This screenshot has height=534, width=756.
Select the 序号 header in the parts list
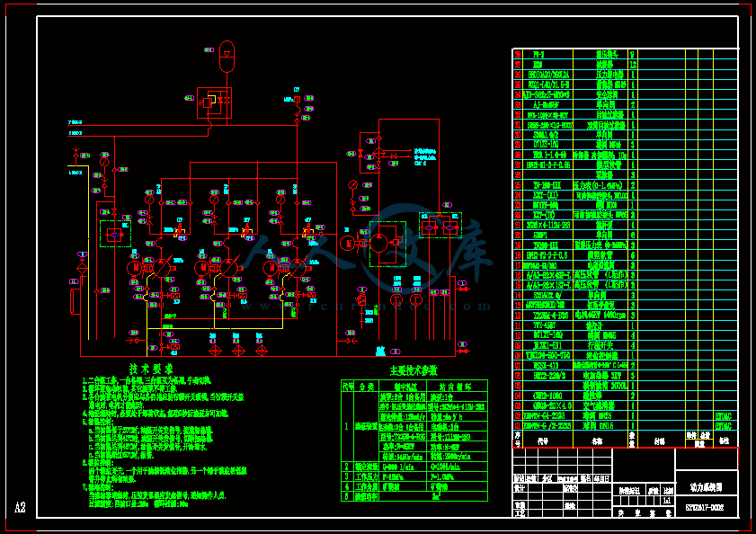518,439
